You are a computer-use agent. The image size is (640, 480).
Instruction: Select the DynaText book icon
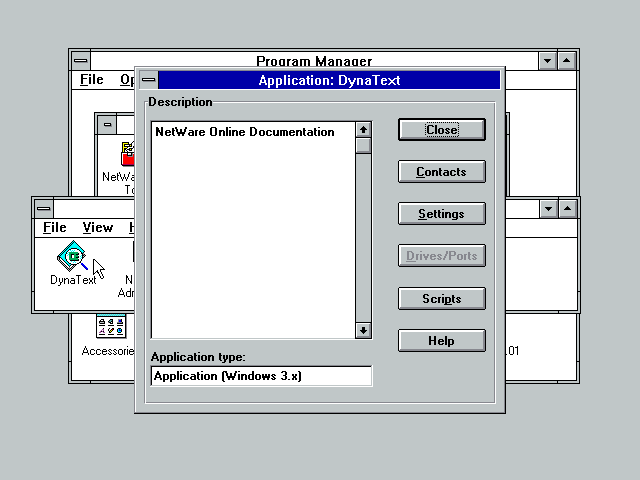[x=73, y=256]
